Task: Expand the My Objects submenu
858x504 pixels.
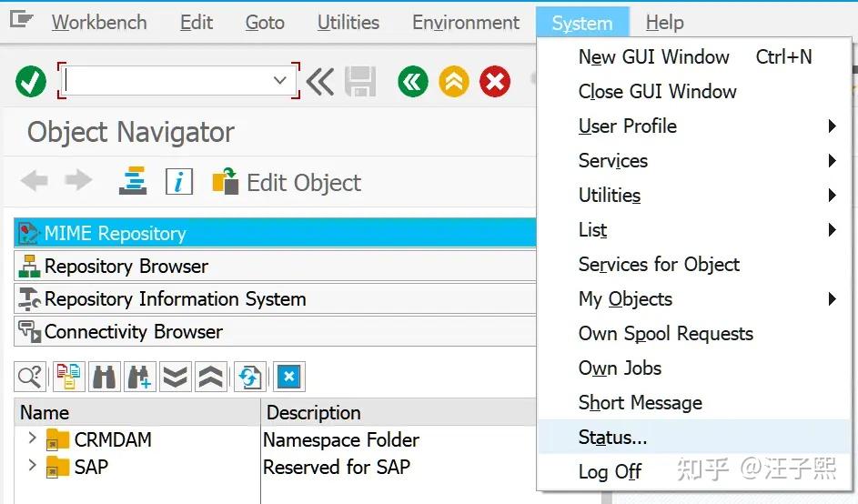Action: coord(832,298)
